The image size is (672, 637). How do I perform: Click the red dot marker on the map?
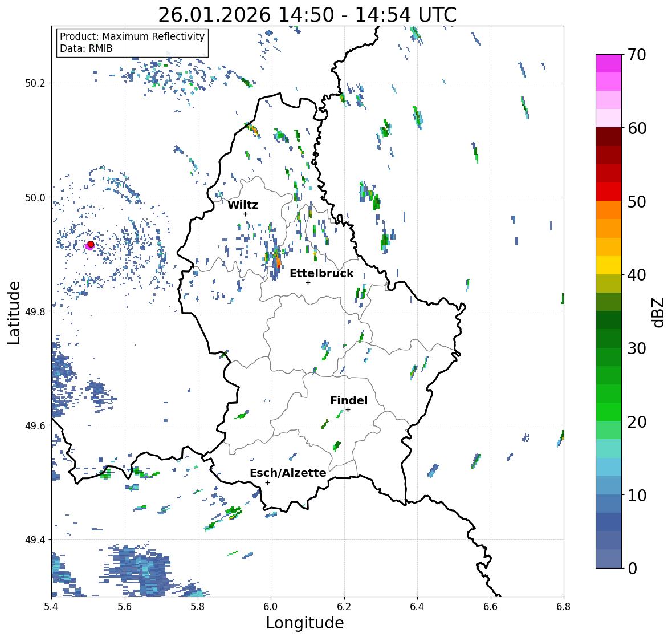(91, 244)
